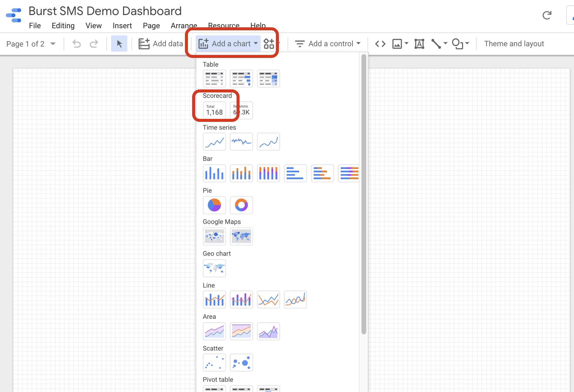Expand the line tool dropdown arrow

pyautogui.click(x=446, y=44)
